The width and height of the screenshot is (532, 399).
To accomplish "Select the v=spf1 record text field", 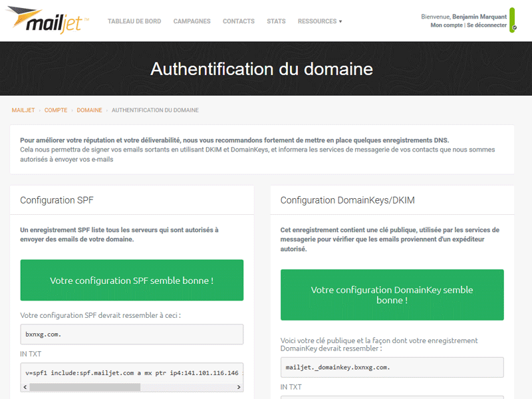I will pyautogui.click(x=132, y=373).
